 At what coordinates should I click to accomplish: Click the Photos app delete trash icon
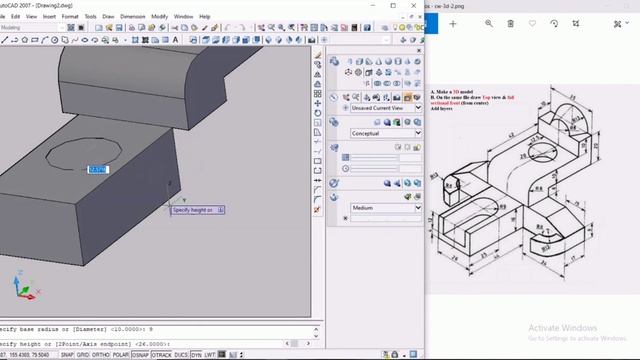pos(511,24)
